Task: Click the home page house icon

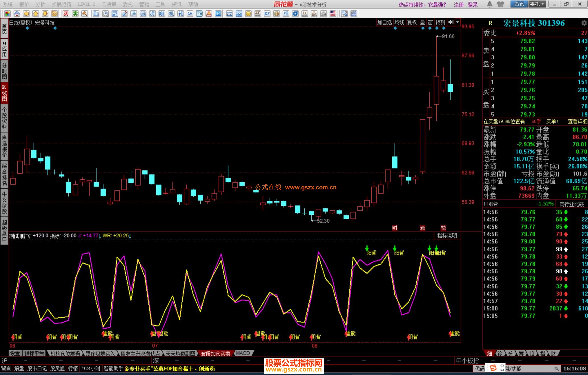Action: pos(17,14)
